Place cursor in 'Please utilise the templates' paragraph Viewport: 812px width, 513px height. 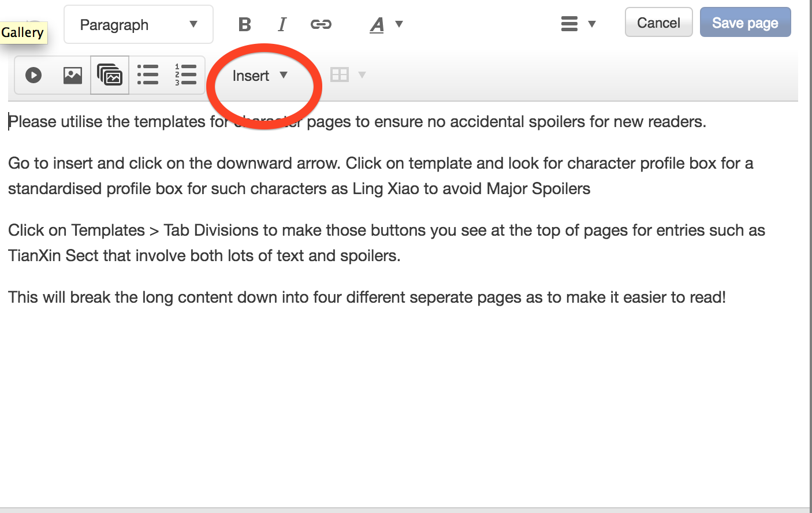[357, 122]
